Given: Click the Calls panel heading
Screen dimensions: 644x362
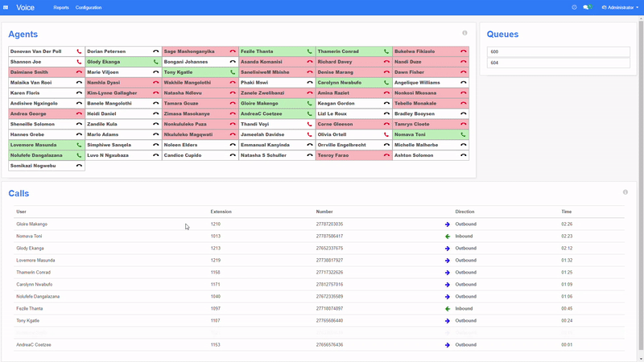Looking at the screenshot, I should point(19,194).
